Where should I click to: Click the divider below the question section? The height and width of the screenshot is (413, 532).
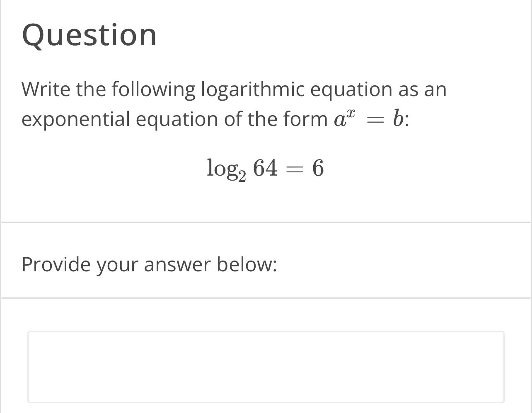coord(265,221)
